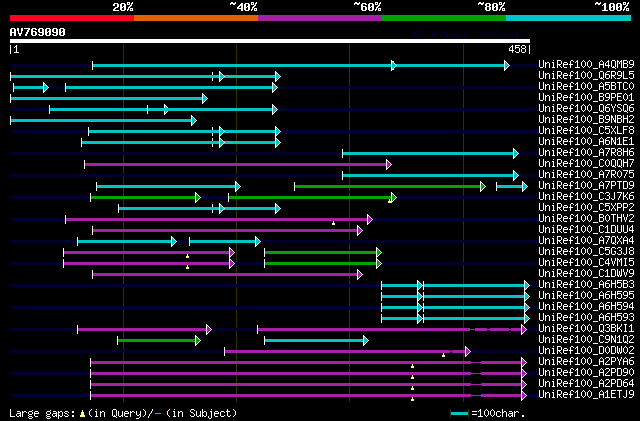
Task: Click the yellow gap symbol in the Large gaps legend
Action: click(82, 414)
